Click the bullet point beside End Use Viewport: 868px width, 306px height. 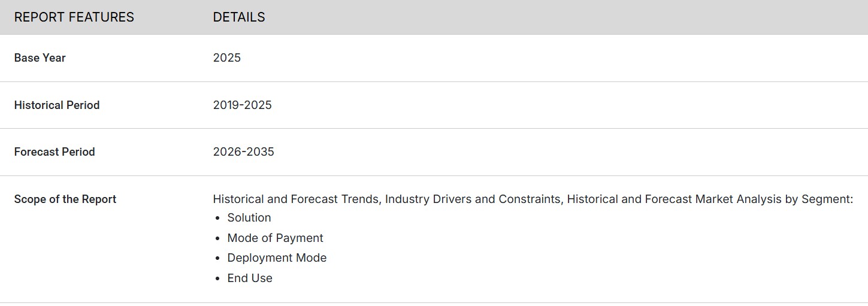click(x=217, y=278)
